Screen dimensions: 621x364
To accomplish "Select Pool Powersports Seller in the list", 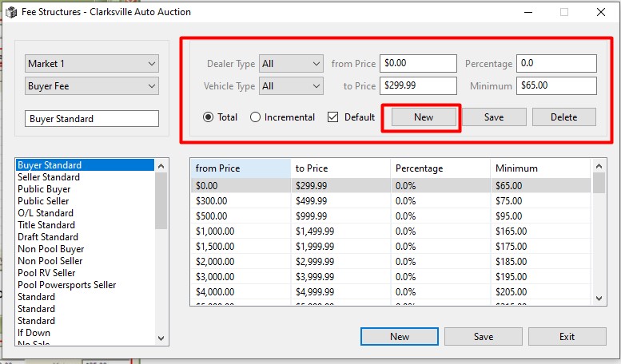I will click(67, 285).
